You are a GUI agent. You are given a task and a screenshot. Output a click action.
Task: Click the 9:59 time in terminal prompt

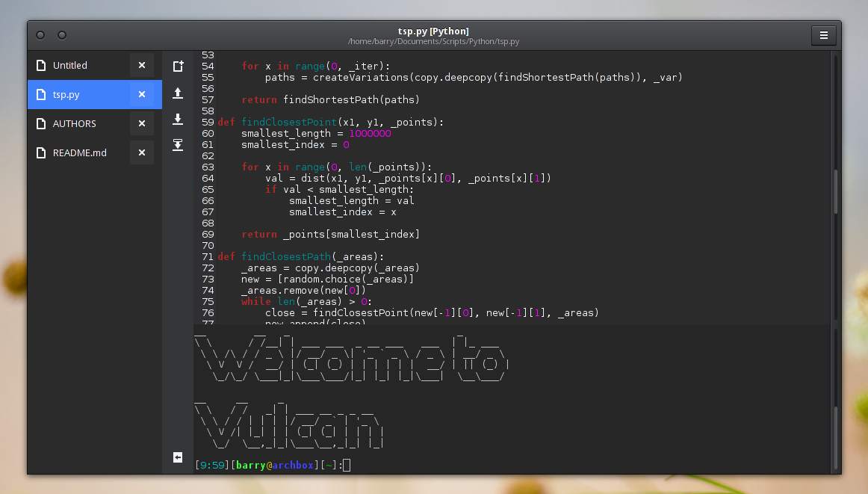coord(212,465)
